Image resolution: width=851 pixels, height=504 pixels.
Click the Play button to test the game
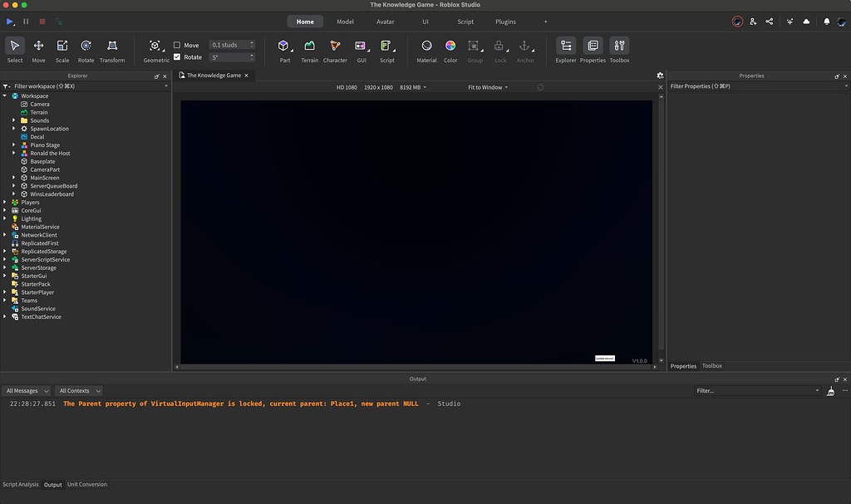[x=8, y=21]
